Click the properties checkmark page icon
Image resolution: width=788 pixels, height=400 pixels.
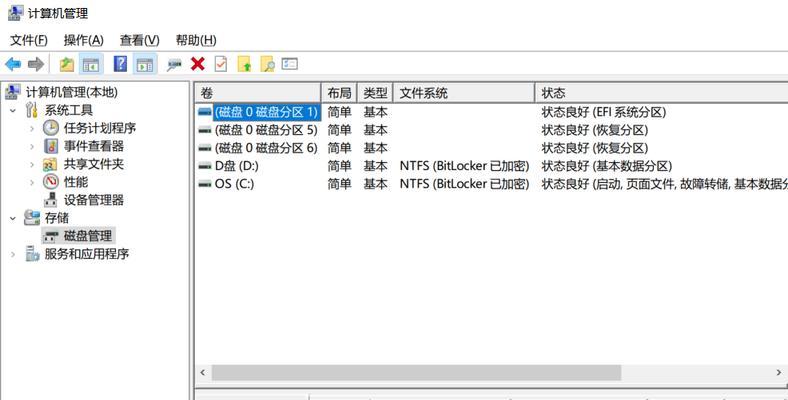(x=221, y=64)
